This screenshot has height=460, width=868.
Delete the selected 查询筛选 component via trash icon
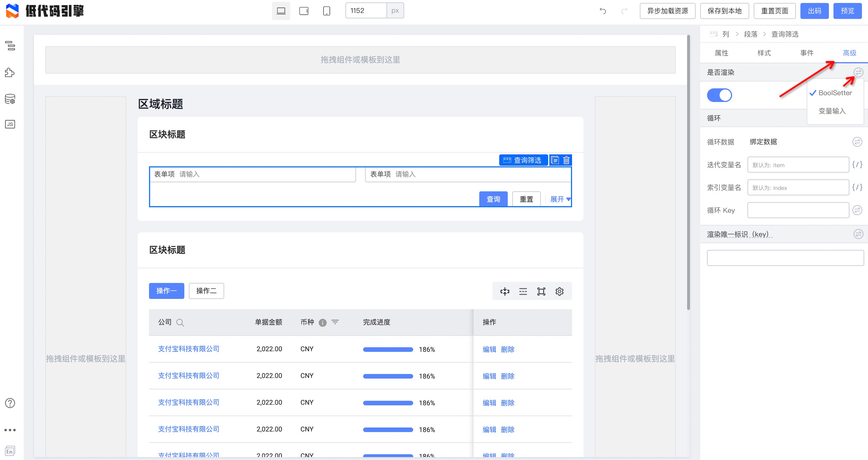[x=566, y=160]
